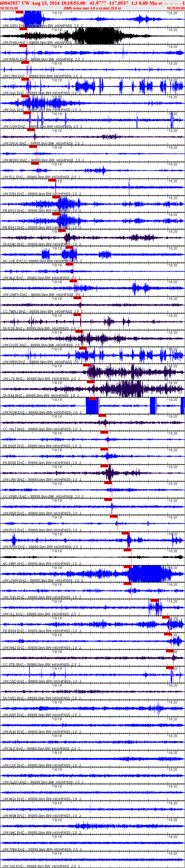
Task: Click the start time '18:18:33.00'
Action: (9, 8)
